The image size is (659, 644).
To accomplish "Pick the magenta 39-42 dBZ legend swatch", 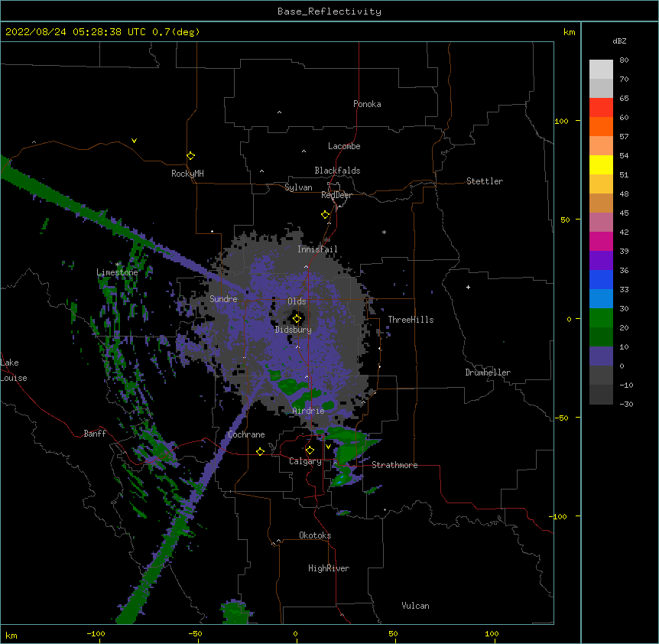I will (601, 241).
